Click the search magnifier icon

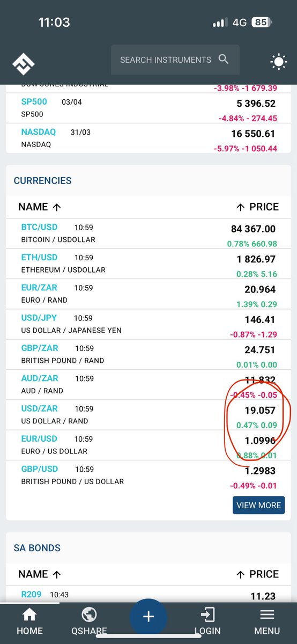(224, 60)
